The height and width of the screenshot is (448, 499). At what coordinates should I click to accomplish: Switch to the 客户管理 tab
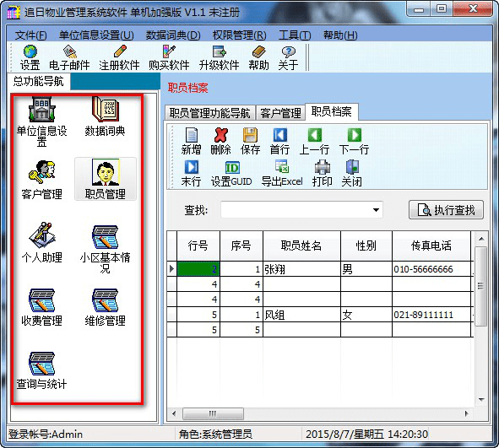click(280, 113)
